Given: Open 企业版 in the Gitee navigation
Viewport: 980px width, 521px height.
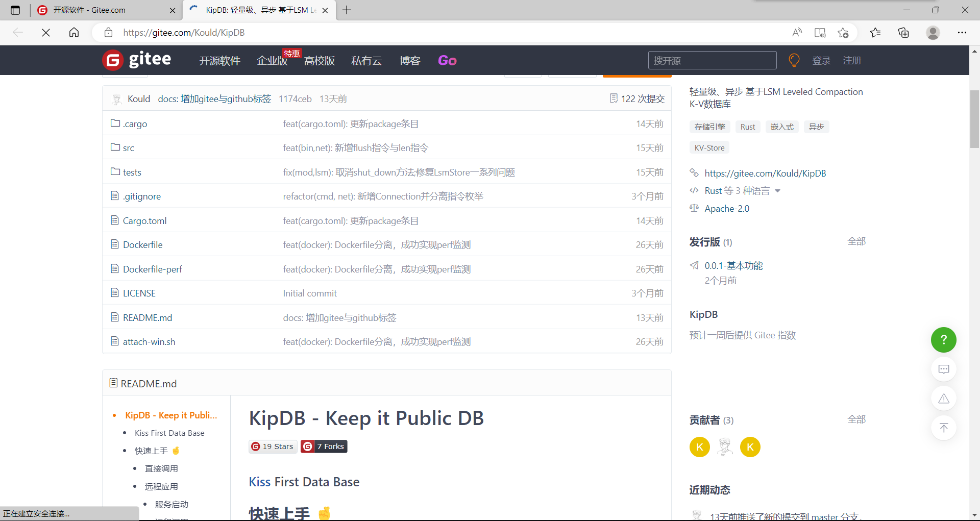Looking at the screenshot, I should click(272, 61).
